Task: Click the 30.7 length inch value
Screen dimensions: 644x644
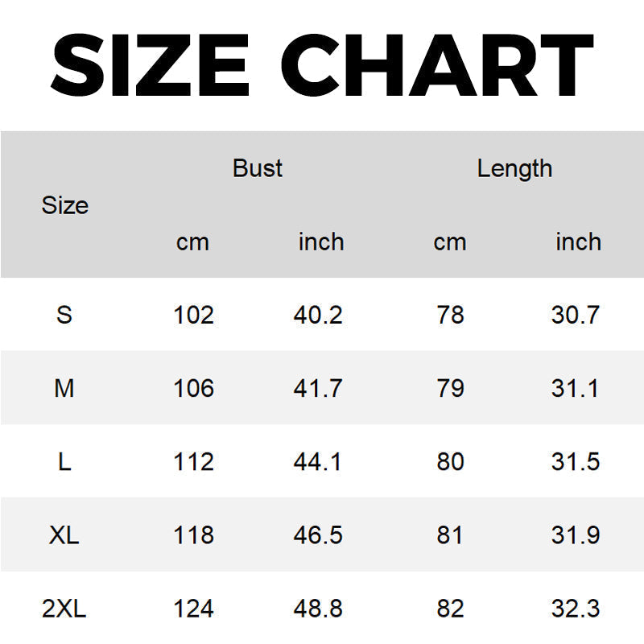Action: pyautogui.click(x=576, y=315)
